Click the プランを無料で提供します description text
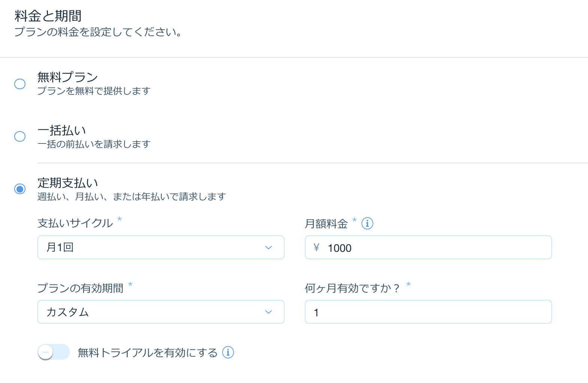The height and width of the screenshot is (383, 588). [x=94, y=91]
